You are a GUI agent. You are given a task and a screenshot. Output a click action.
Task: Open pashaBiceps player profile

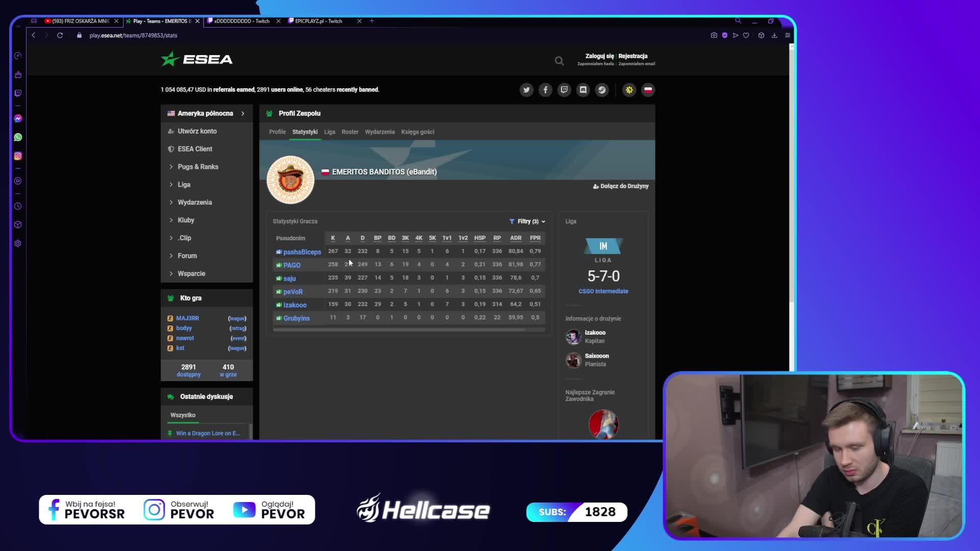coord(302,252)
